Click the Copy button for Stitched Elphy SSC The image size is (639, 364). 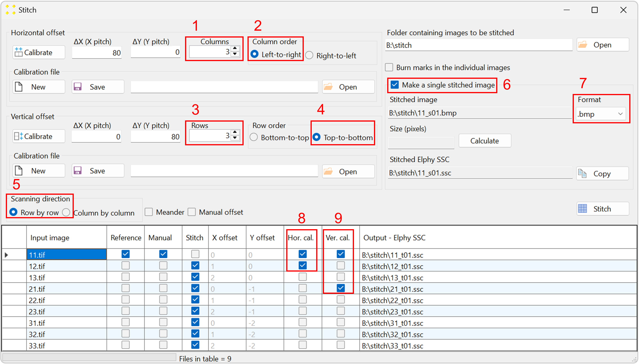tap(602, 174)
